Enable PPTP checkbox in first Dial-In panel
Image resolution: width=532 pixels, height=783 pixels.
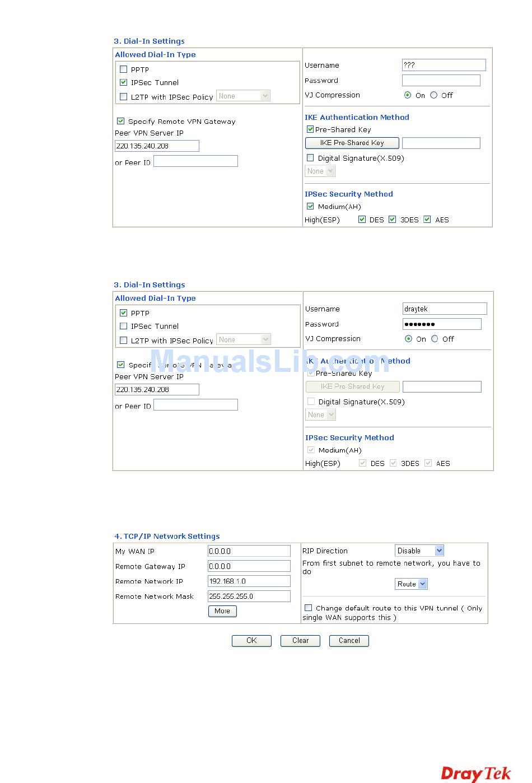(x=124, y=69)
